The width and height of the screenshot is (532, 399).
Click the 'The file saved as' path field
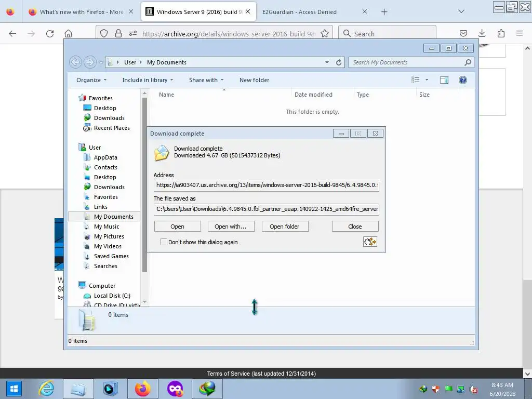pyautogui.click(x=267, y=209)
